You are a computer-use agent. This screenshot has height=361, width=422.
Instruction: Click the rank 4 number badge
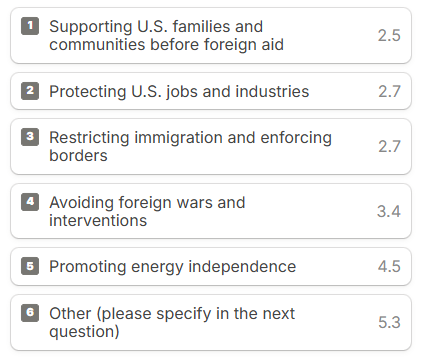pyautogui.click(x=30, y=202)
